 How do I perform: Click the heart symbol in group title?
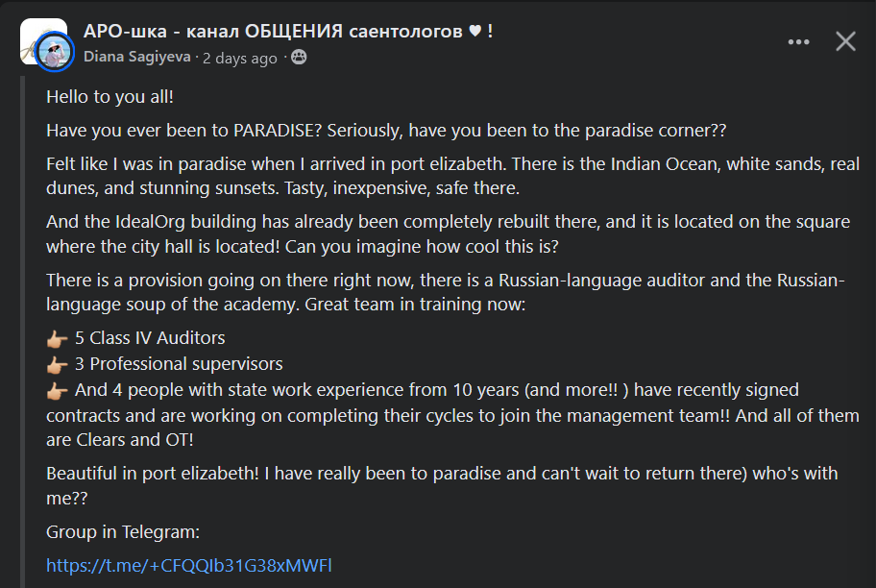click(x=474, y=31)
